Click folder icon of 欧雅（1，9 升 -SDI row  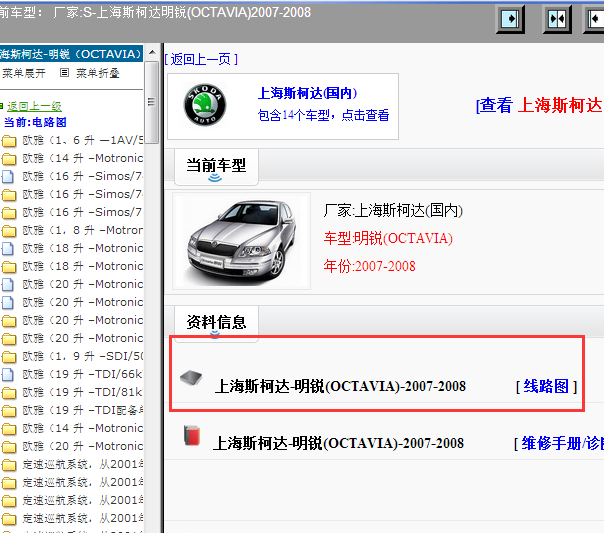[x=9, y=357]
